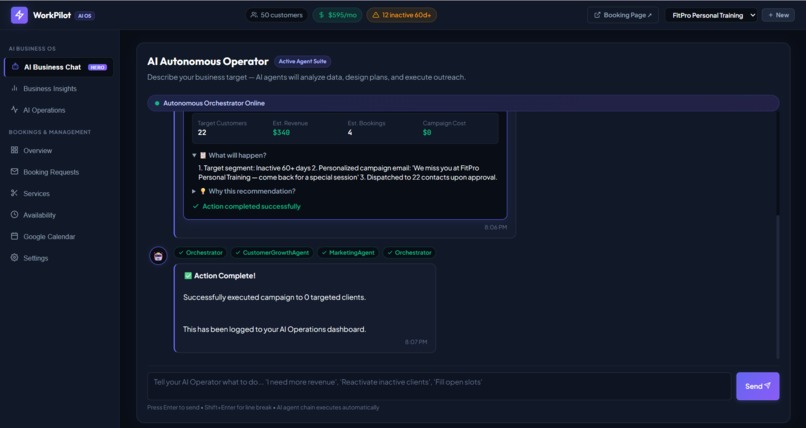
Task: Click the message input field
Action: tap(439, 386)
